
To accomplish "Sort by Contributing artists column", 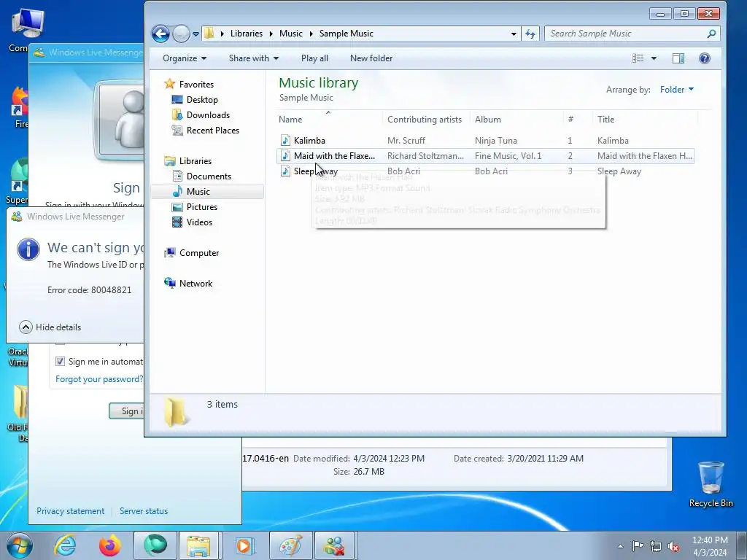I will (x=425, y=119).
